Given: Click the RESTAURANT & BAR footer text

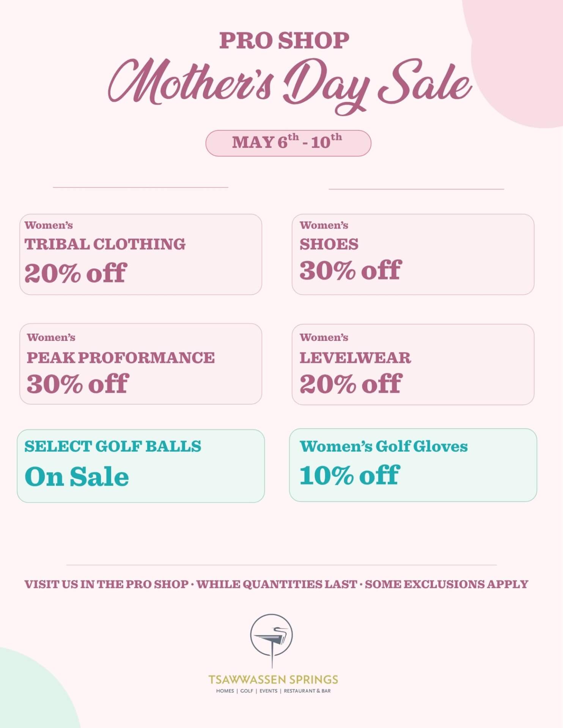Looking at the screenshot, I should tap(307, 691).
